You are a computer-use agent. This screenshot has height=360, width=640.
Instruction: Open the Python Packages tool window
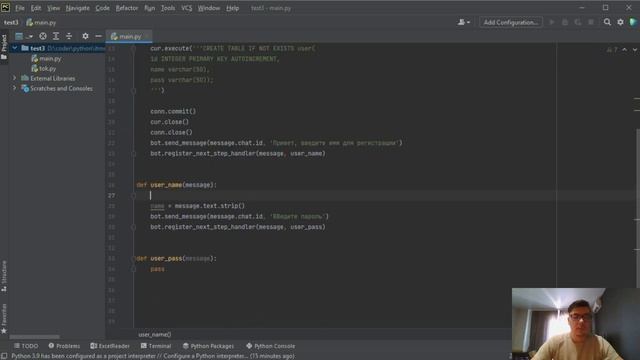click(208, 346)
